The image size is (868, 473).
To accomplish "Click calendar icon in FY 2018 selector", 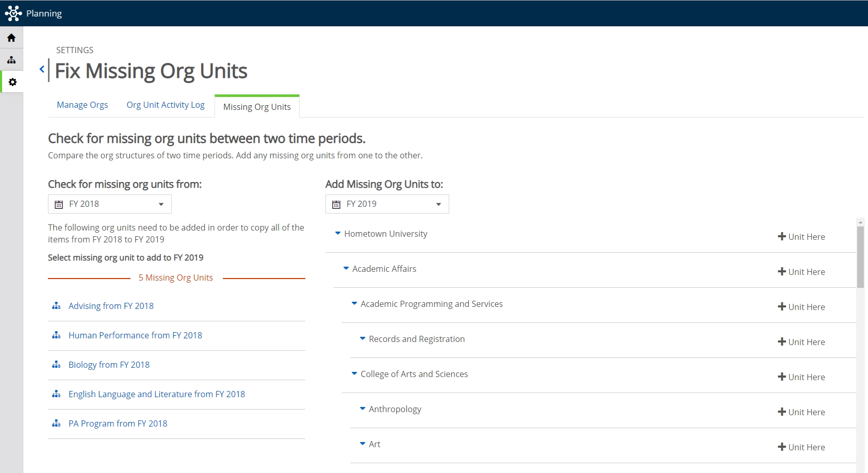I will [59, 204].
